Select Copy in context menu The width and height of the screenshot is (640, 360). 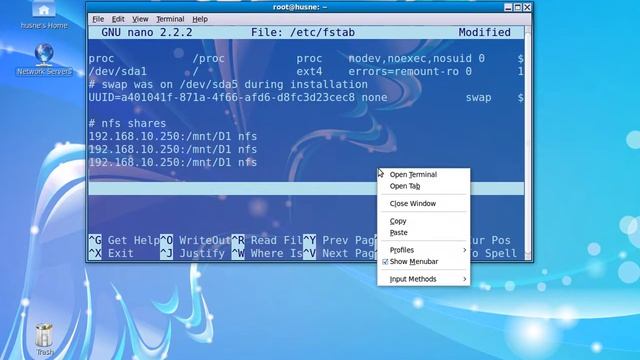(x=423, y=221)
